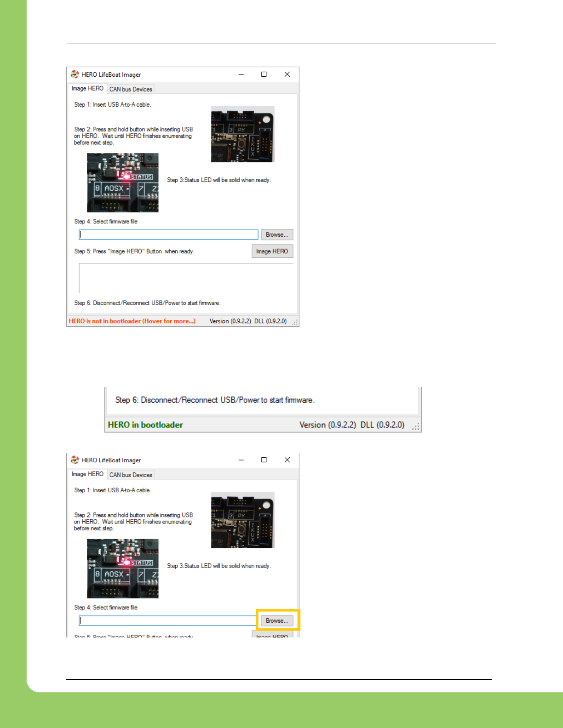The width and height of the screenshot is (563, 728).
Task: Click highlighted Browse button in bottom window
Action: (x=277, y=620)
